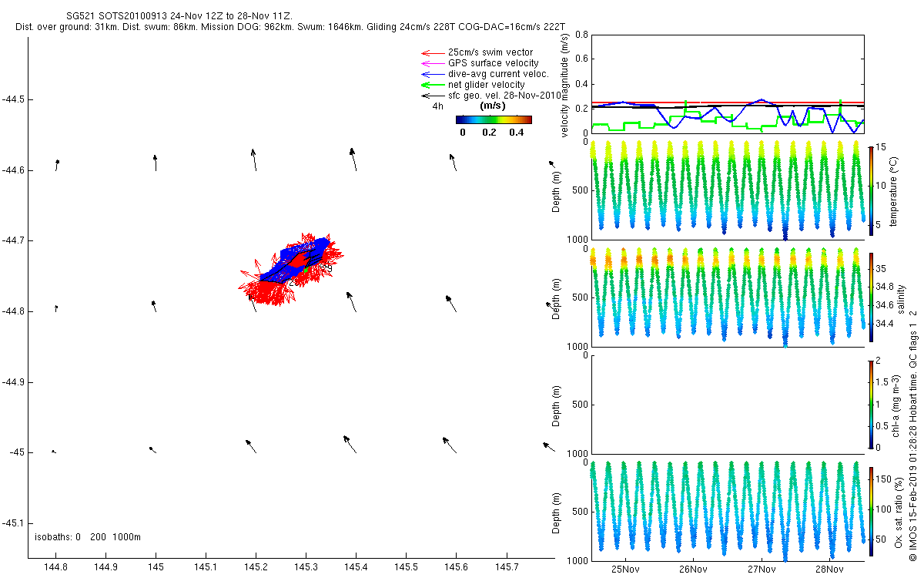The width and height of the screenshot is (924, 578).
Task: Click the chl-a (mg m-3) colorbar
Action: (x=871, y=403)
